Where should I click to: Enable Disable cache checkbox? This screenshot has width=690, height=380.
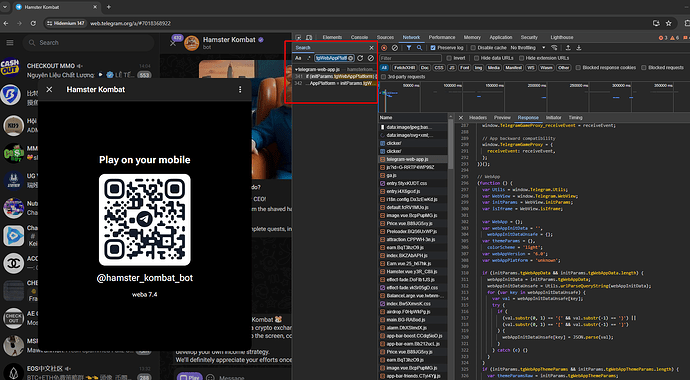(473, 48)
